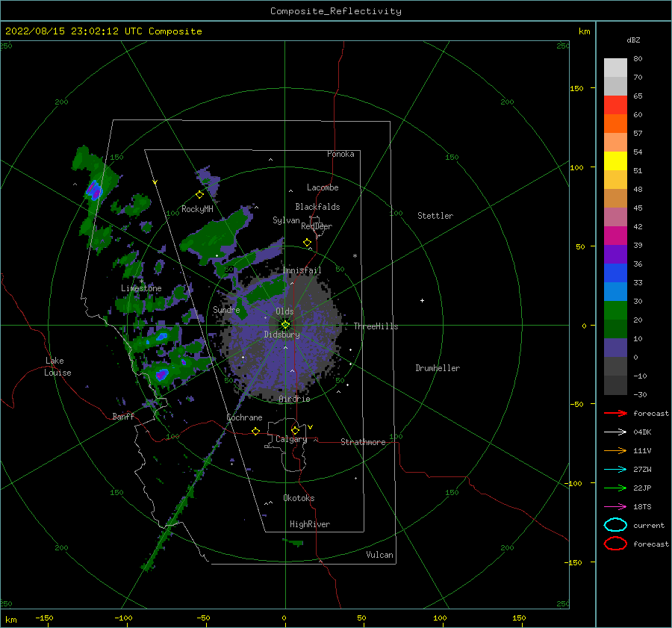Click white plus marker north of Drumheller

tap(422, 300)
